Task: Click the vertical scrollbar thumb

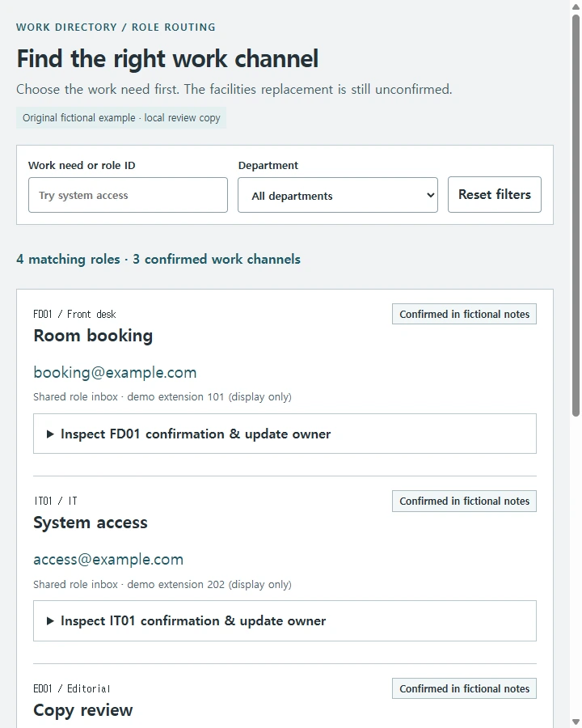Action: pyautogui.click(x=576, y=215)
